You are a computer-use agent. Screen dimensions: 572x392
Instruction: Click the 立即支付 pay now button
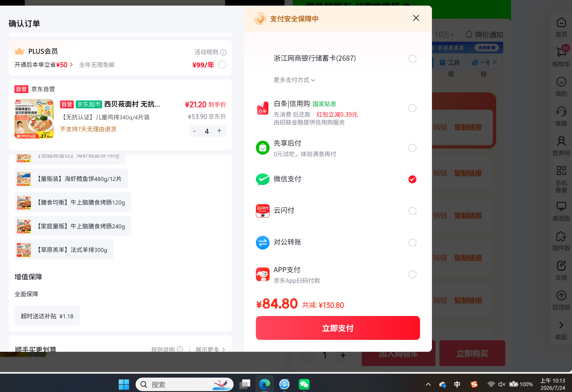pyautogui.click(x=338, y=328)
